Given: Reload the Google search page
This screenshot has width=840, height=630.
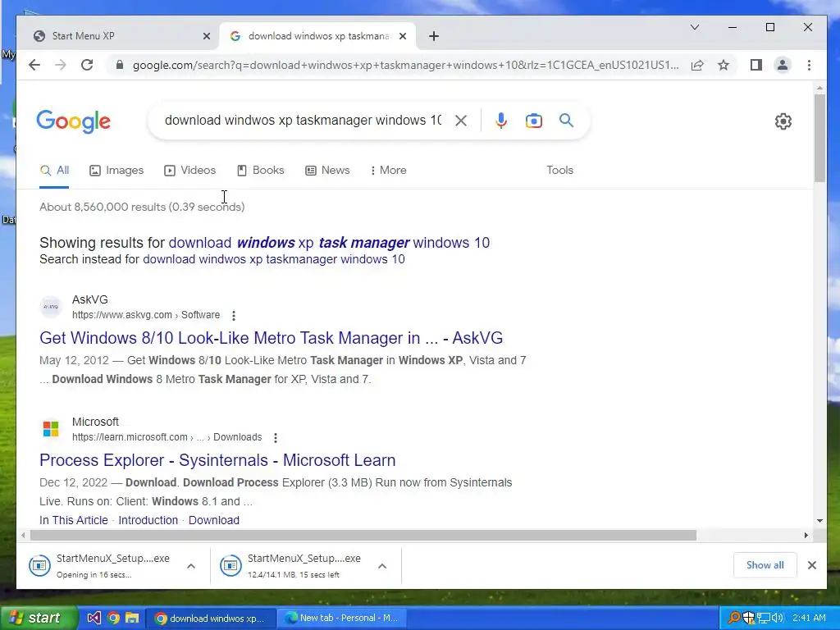Looking at the screenshot, I should [87, 65].
